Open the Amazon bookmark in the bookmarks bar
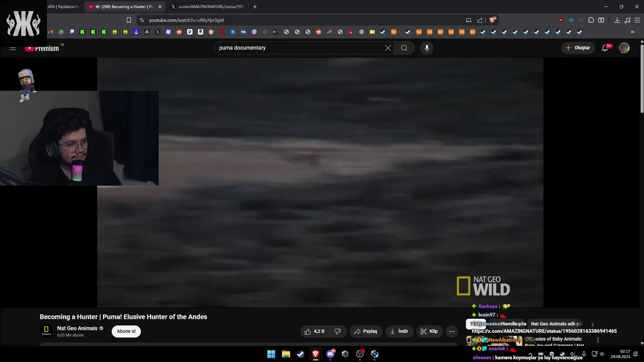The height and width of the screenshot is (362, 644). (x=200, y=32)
